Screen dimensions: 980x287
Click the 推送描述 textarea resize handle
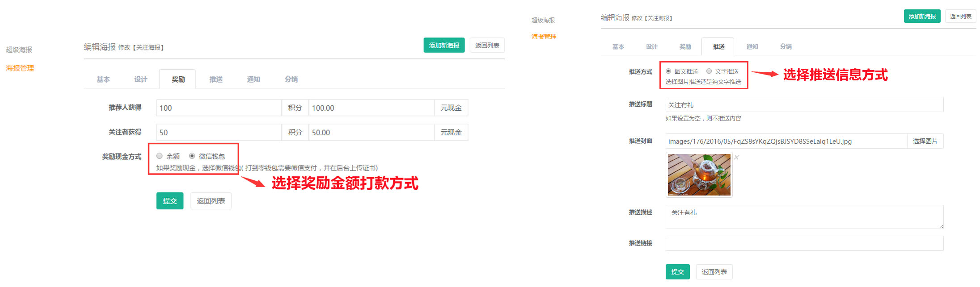[941, 226]
